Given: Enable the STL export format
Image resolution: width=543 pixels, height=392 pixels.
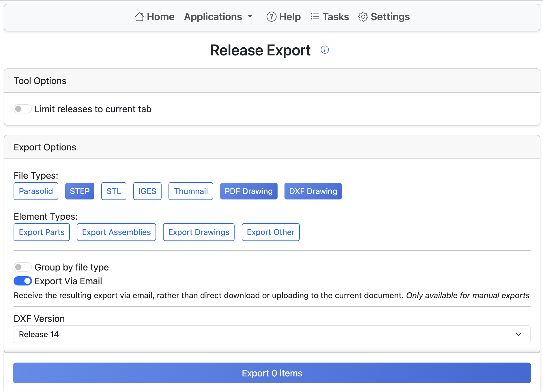Looking at the screenshot, I should [x=114, y=191].
